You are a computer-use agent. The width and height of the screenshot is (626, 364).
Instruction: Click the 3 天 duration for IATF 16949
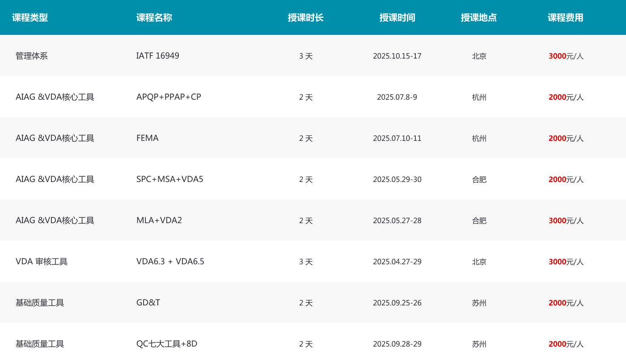306,56
